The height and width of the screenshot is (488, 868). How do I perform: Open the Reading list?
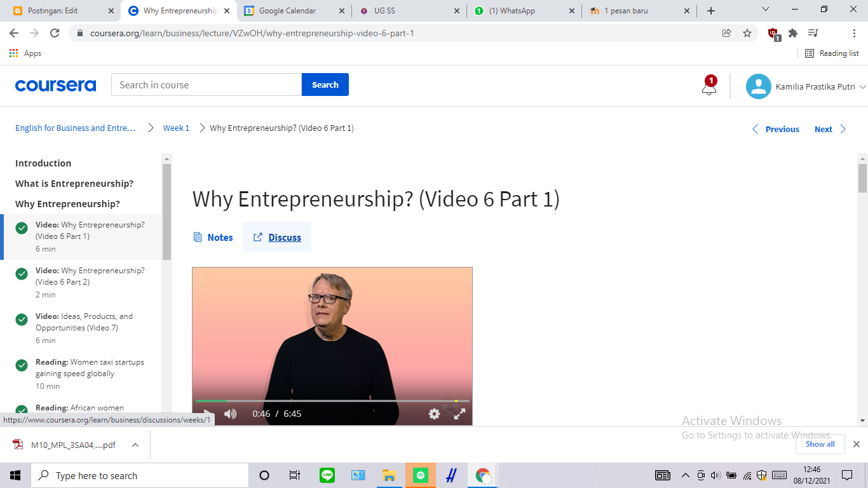tap(832, 53)
